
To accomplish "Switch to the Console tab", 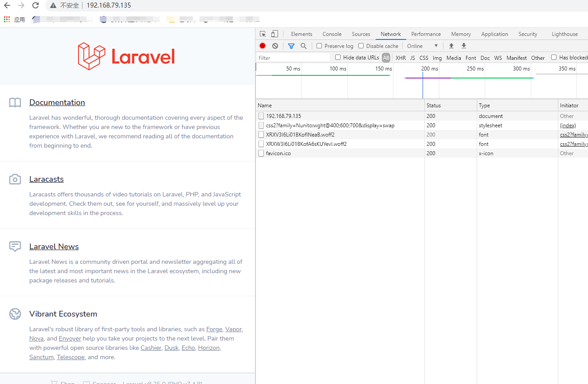I will (332, 34).
